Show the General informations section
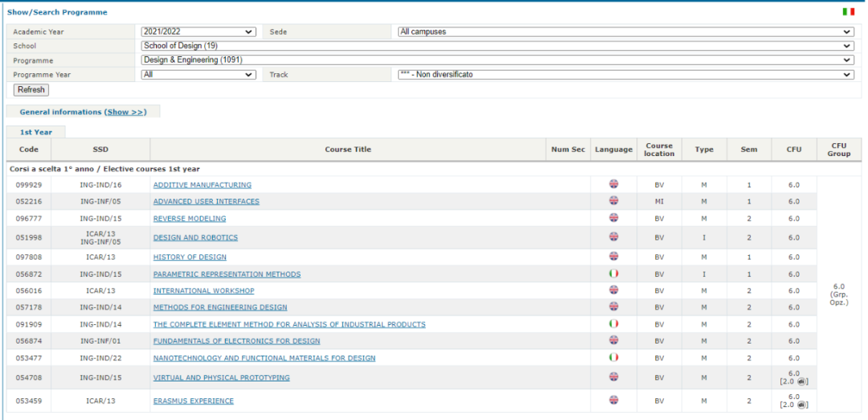Screen dimensions: 868x420 click(x=126, y=112)
